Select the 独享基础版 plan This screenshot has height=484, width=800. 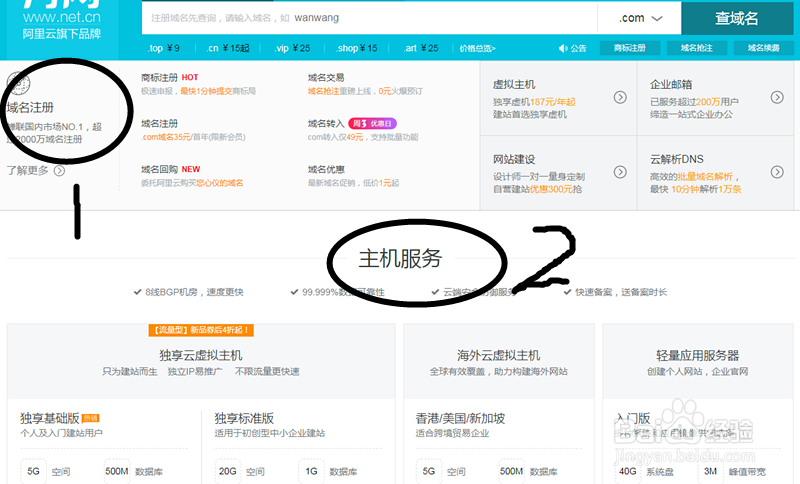[49, 418]
